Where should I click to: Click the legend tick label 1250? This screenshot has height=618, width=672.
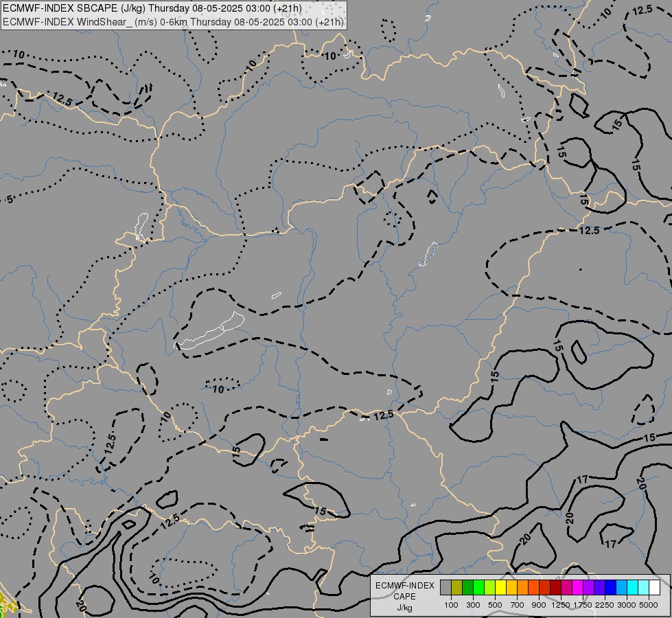pyautogui.click(x=561, y=605)
